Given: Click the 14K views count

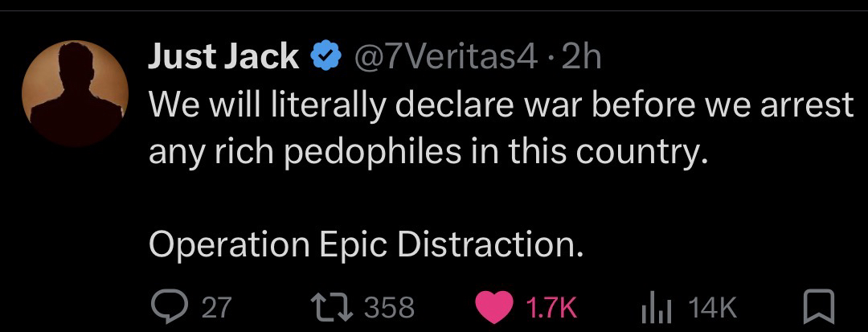Looking at the screenshot, I should click(x=713, y=306).
